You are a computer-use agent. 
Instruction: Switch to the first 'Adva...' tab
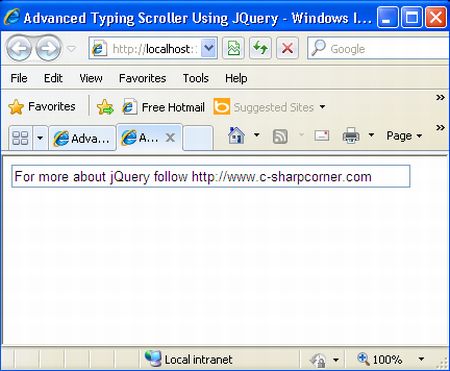82,138
